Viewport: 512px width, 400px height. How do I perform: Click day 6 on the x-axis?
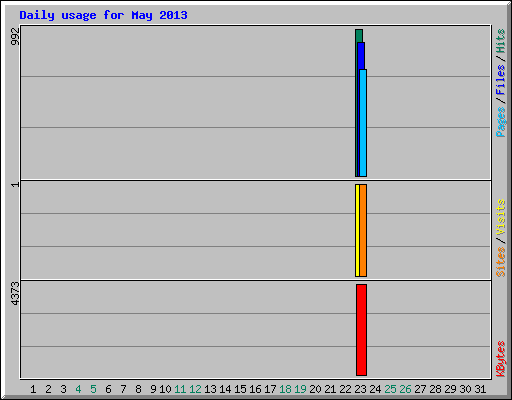click(x=108, y=389)
